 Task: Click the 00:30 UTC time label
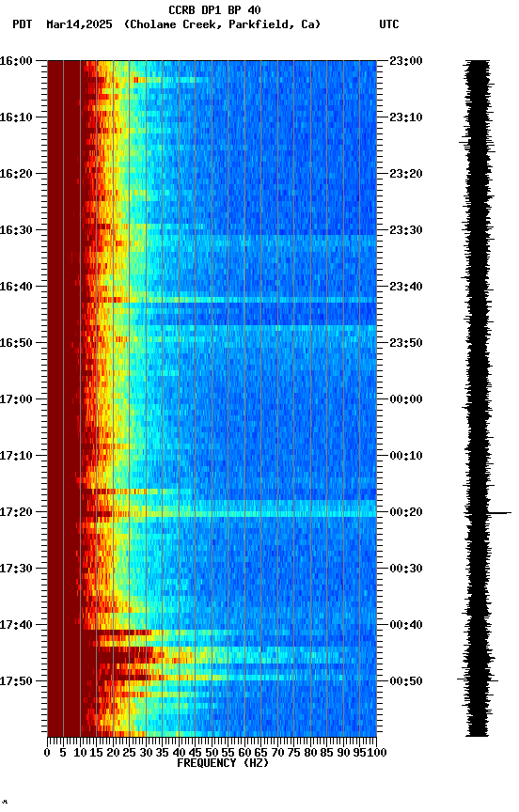coord(406,569)
